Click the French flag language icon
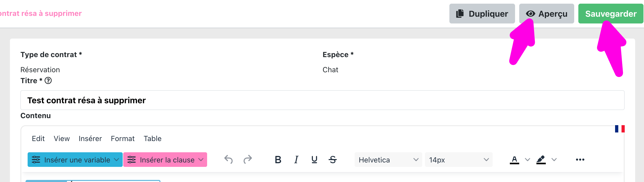644x182 pixels. [620, 129]
